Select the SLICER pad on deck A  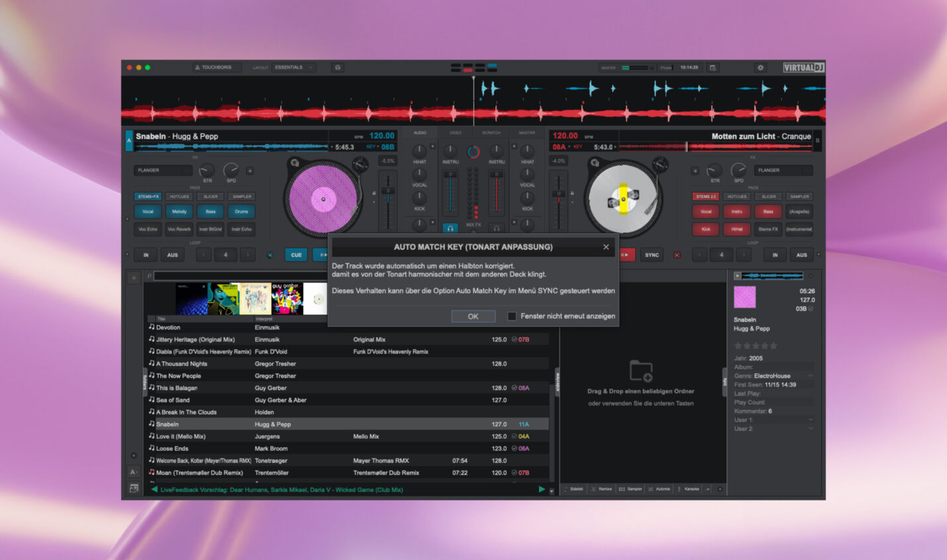(210, 197)
